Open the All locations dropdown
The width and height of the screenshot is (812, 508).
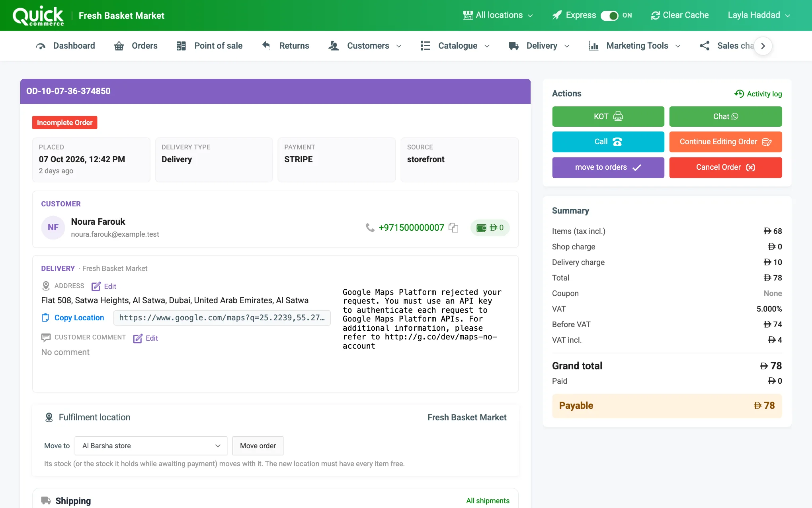(x=498, y=15)
